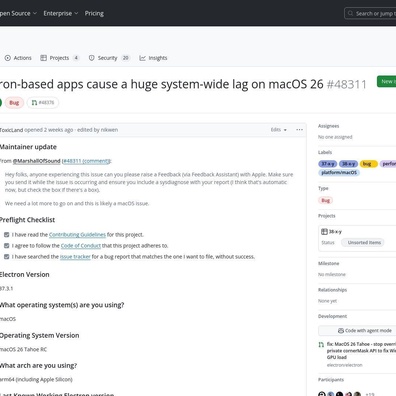
Task: Click the pull request icon in Development
Action: point(321,344)
